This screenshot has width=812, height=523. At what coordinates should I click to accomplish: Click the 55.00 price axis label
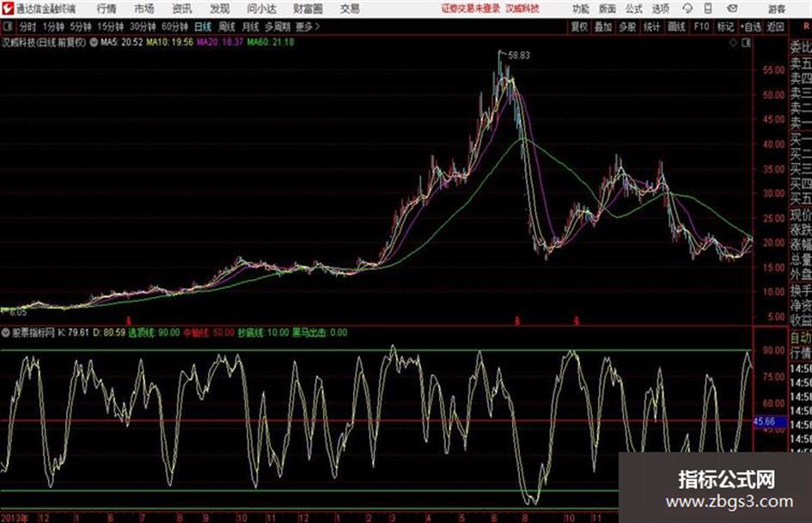tap(773, 70)
